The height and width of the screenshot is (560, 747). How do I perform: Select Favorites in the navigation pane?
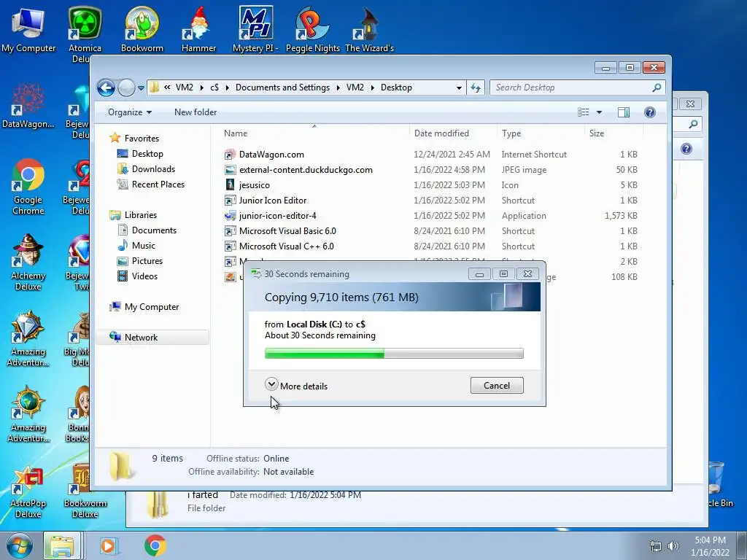click(135, 138)
